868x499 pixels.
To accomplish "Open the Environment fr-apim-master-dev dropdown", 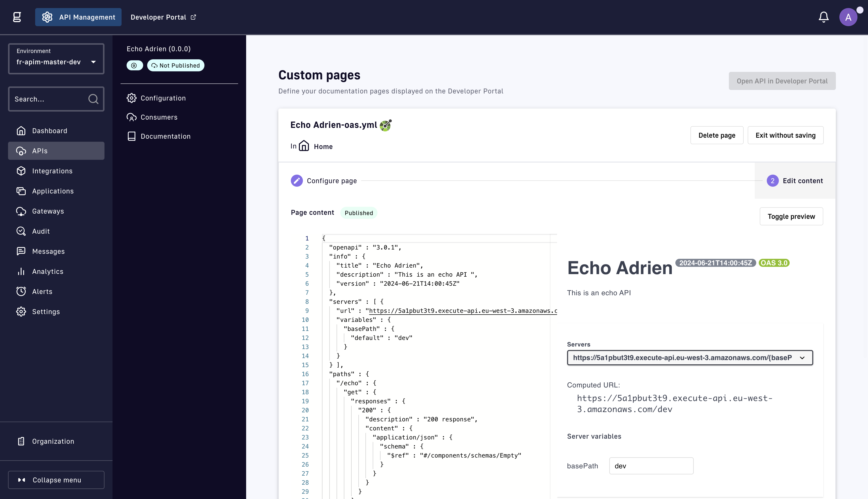I will point(56,59).
